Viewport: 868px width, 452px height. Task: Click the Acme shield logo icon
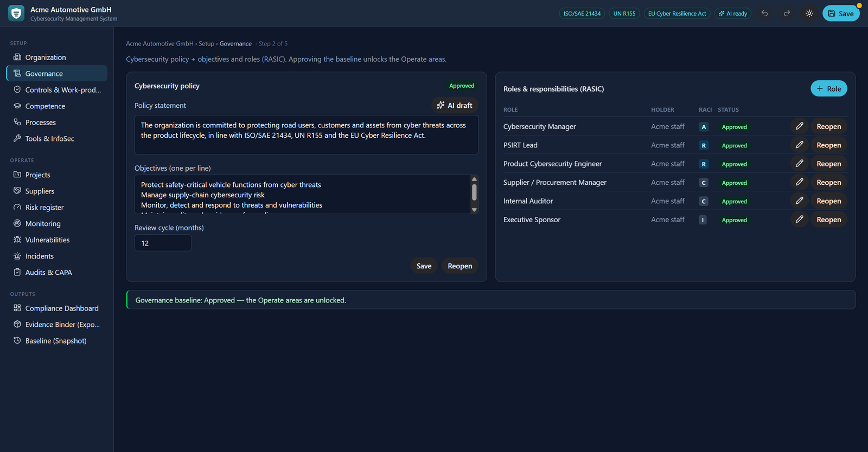pos(16,13)
